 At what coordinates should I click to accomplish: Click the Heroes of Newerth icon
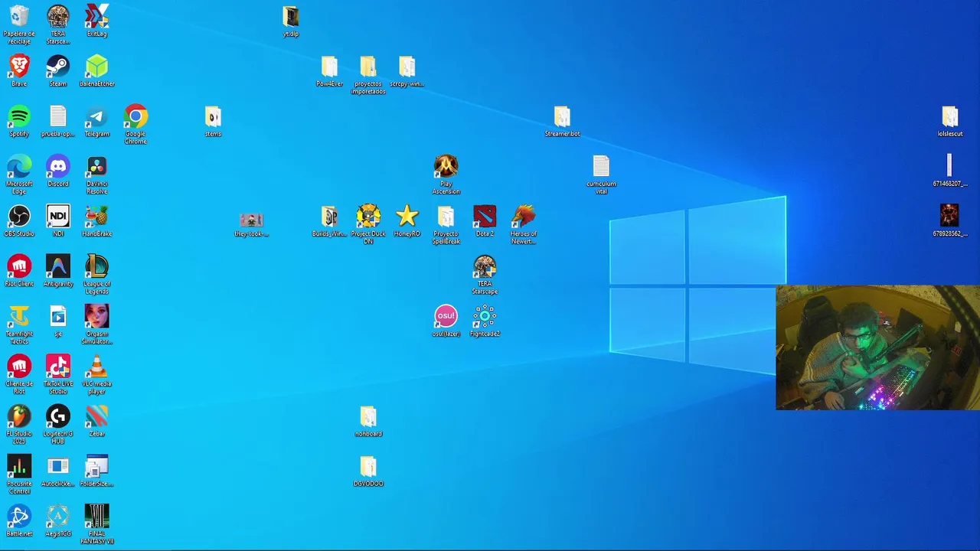click(x=524, y=217)
